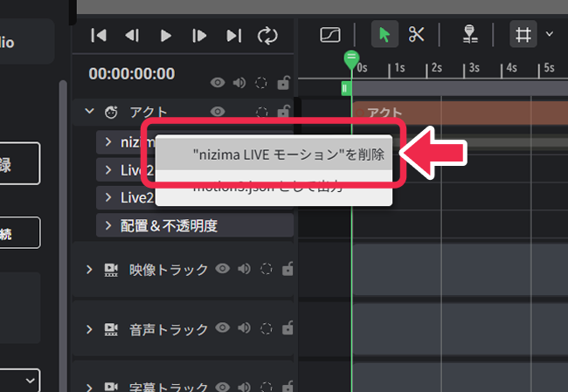
Task: Step back one frame
Action: coord(132,35)
